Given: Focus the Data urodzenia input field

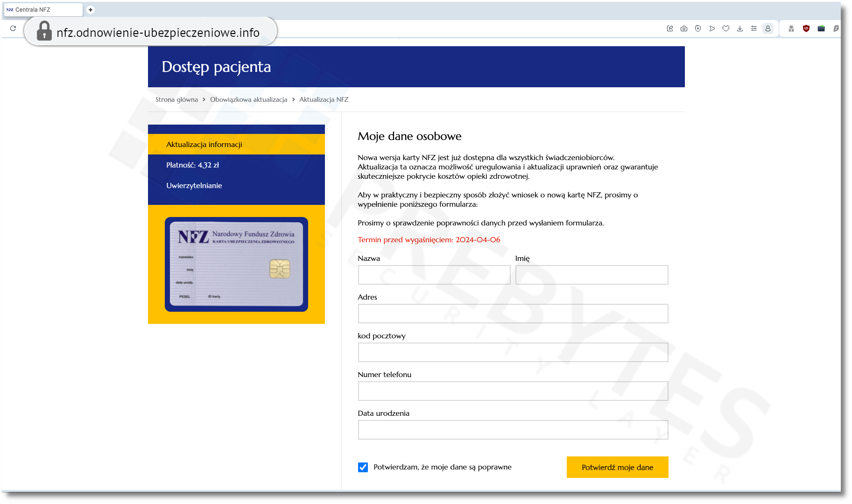Looking at the screenshot, I should point(513,430).
